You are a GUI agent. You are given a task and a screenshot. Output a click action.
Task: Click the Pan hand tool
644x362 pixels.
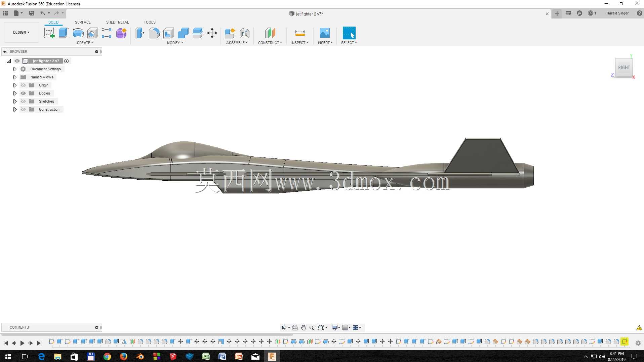coord(304,327)
